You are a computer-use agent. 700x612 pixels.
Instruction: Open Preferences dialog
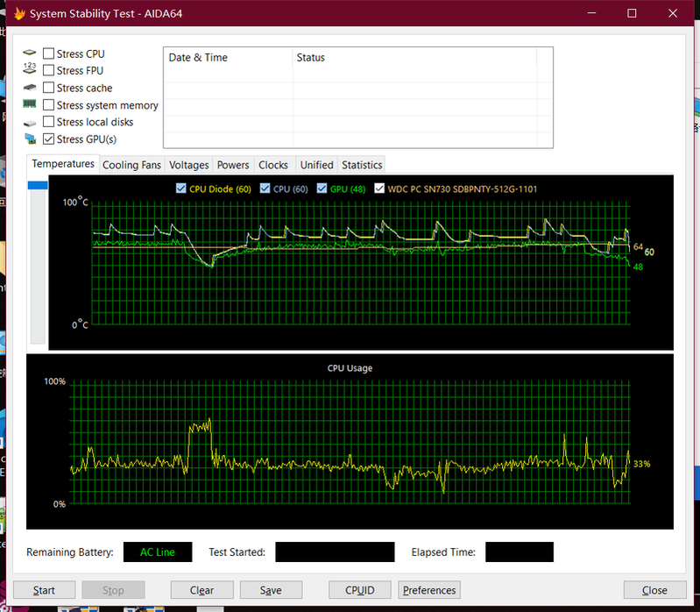[429, 590]
